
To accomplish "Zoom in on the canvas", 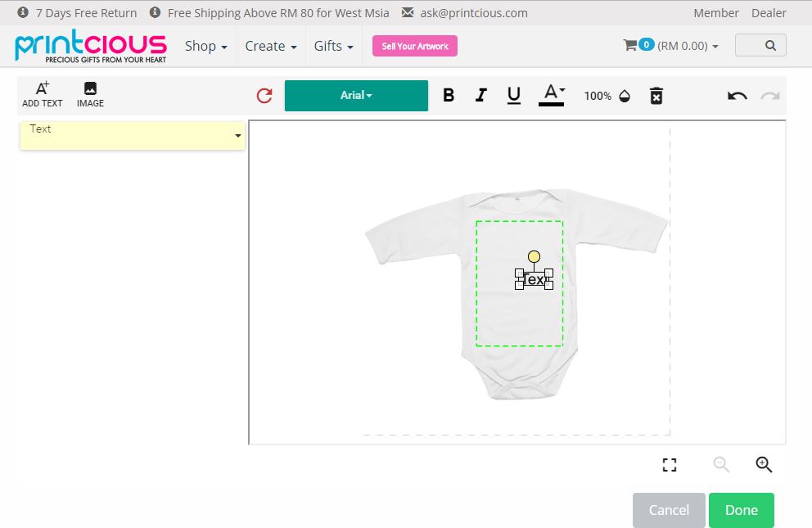I will coord(764,464).
